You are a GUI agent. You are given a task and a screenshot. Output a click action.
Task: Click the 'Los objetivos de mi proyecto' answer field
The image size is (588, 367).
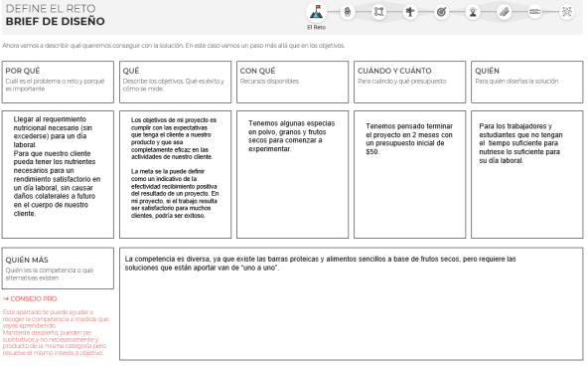pos(175,174)
